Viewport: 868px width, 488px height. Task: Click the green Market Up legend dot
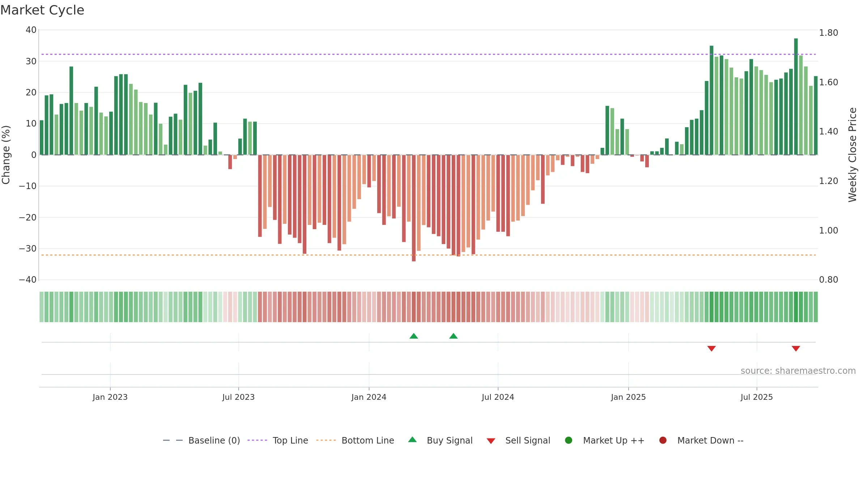pyautogui.click(x=569, y=440)
